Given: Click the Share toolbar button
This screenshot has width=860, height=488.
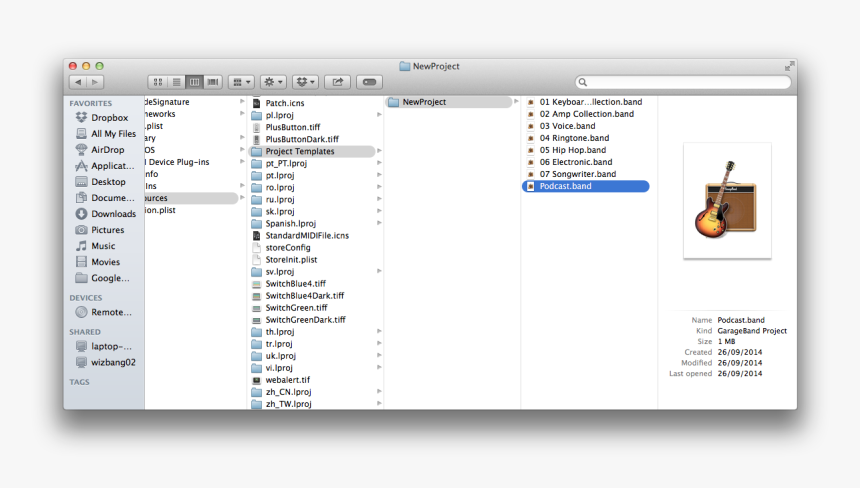Looking at the screenshot, I should click(x=337, y=82).
